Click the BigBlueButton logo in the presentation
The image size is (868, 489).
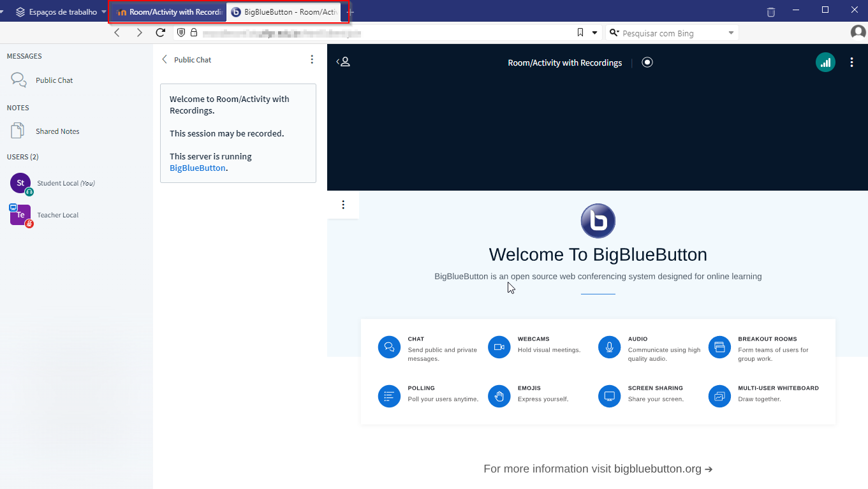tap(598, 221)
